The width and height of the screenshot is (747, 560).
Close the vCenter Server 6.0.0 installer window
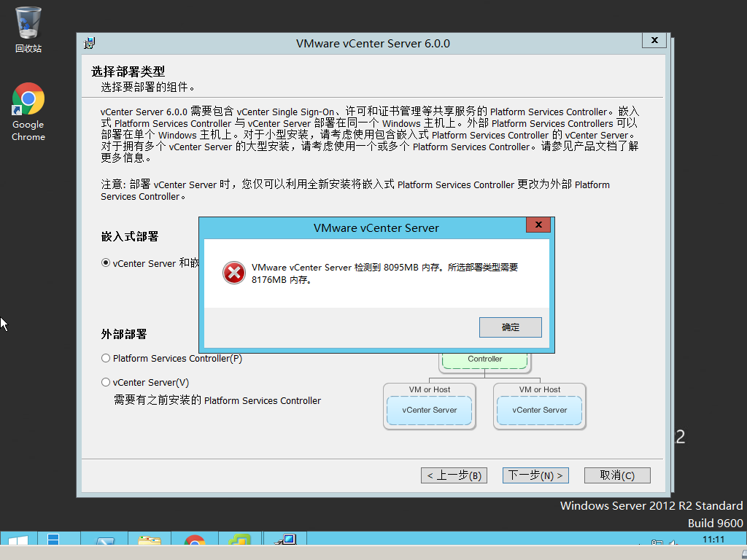654,41
